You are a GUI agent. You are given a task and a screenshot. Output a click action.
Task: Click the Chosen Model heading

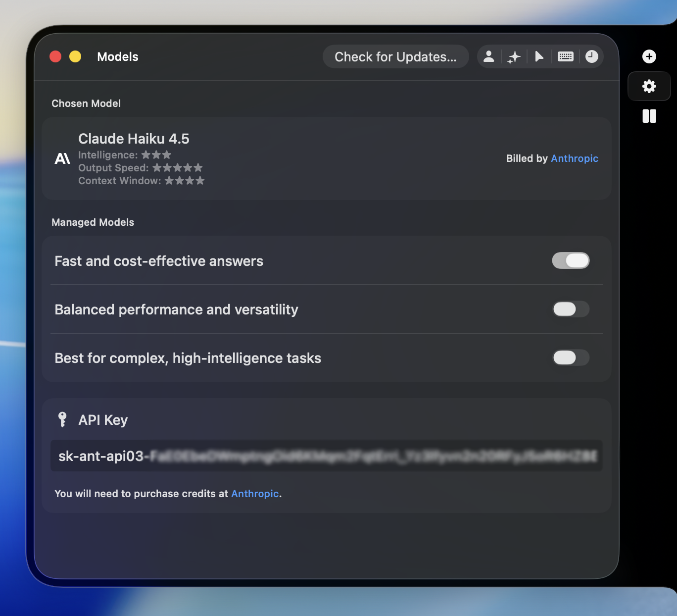[86, 103]
